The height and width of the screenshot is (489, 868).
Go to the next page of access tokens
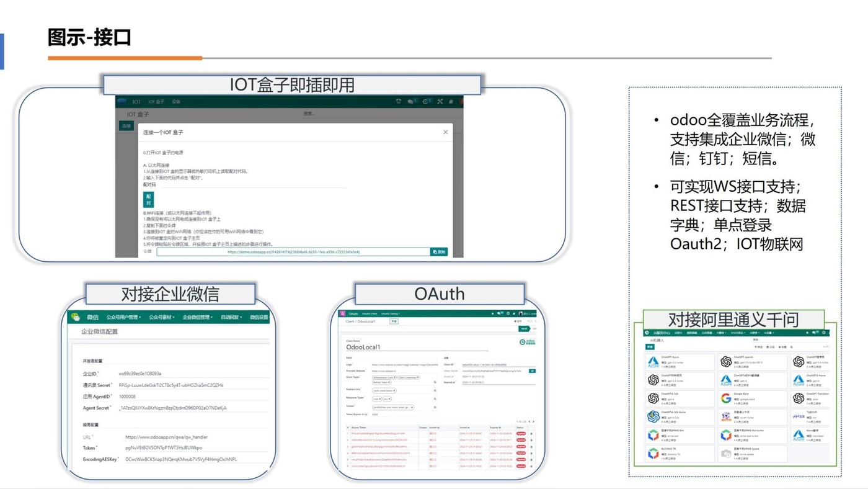[533, 421]
